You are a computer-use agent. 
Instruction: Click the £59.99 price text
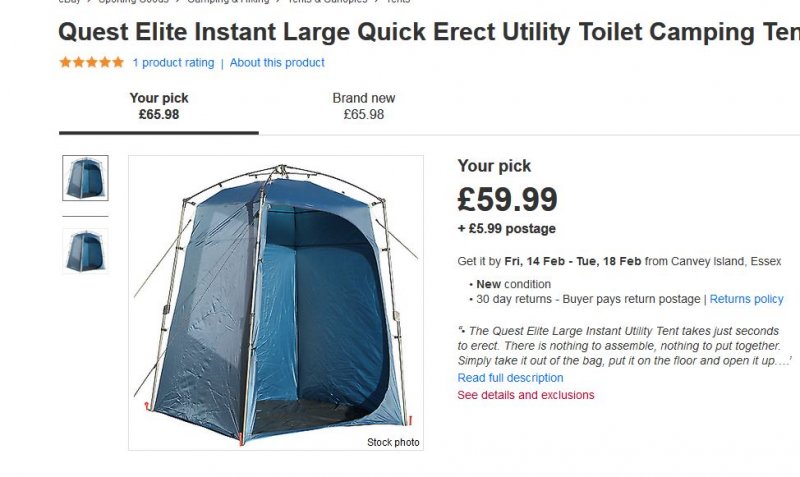coord(507,199)
